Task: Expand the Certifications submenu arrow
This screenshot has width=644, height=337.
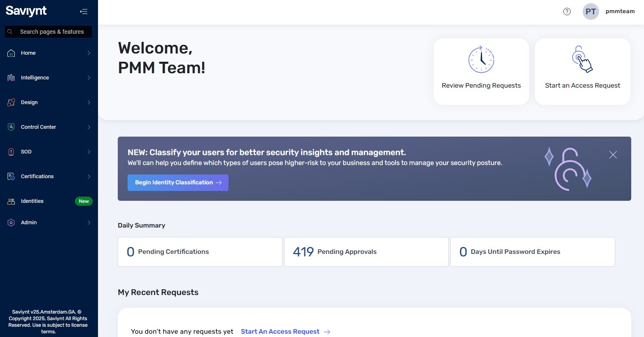Action: pyautogui.click(x=89, y=177)
